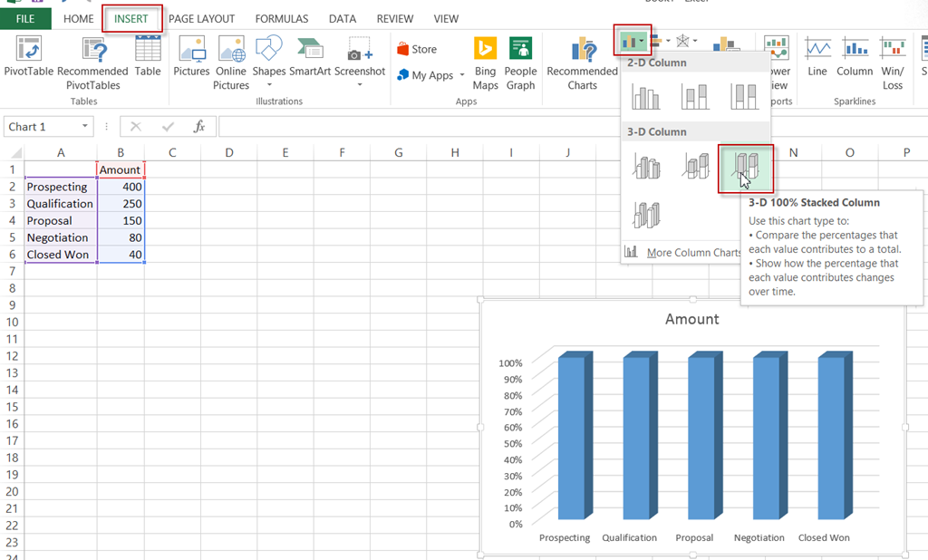Select the chart title Amount

coord(691,319)
